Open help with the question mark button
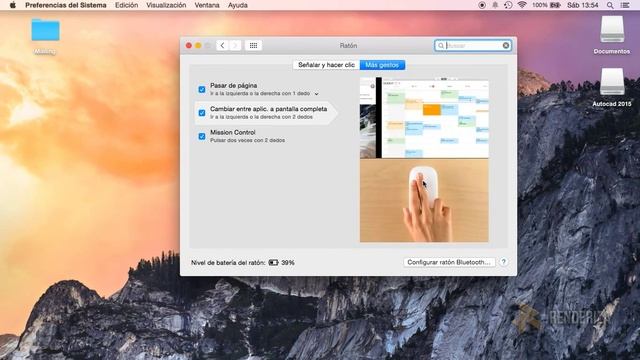 tap(504, 262)
